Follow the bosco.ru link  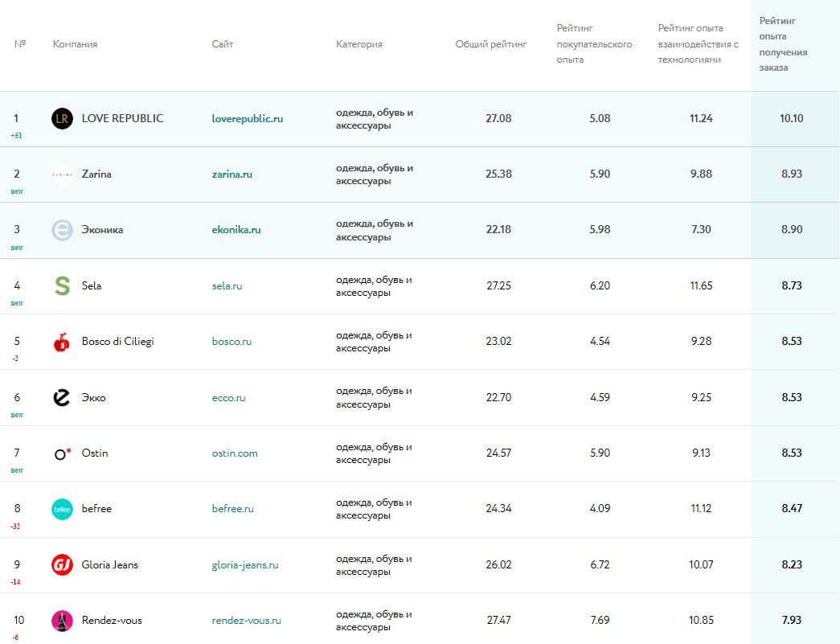pos(232,341)
